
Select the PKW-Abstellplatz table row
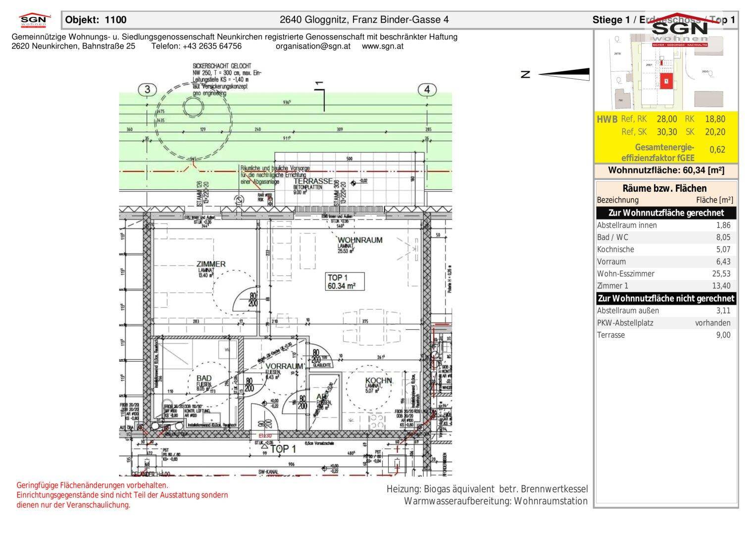pos(666,323)
